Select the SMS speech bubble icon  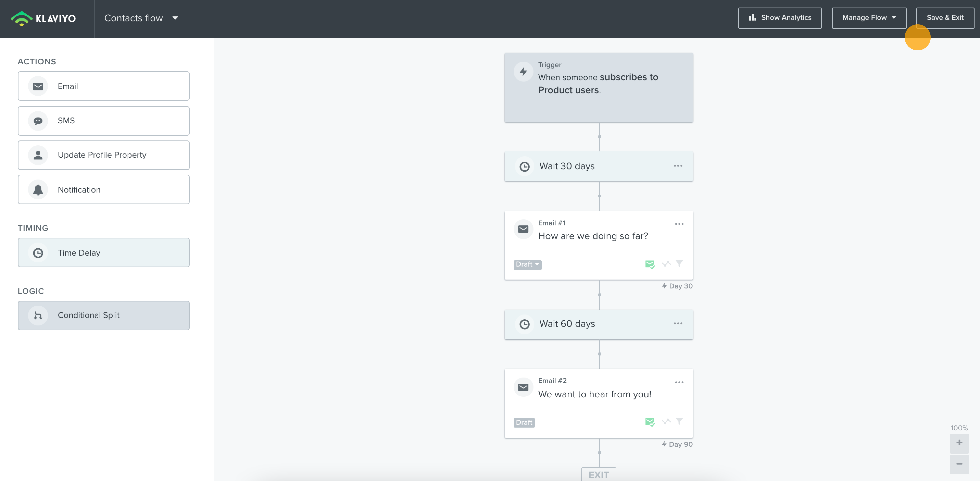click(x=38, y=121)
